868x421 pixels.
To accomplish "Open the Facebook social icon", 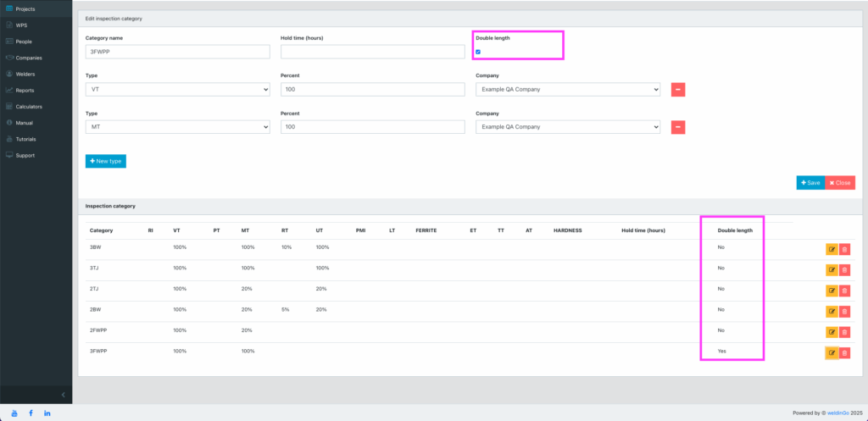I will pyautogui.click(x=31, y=413).
